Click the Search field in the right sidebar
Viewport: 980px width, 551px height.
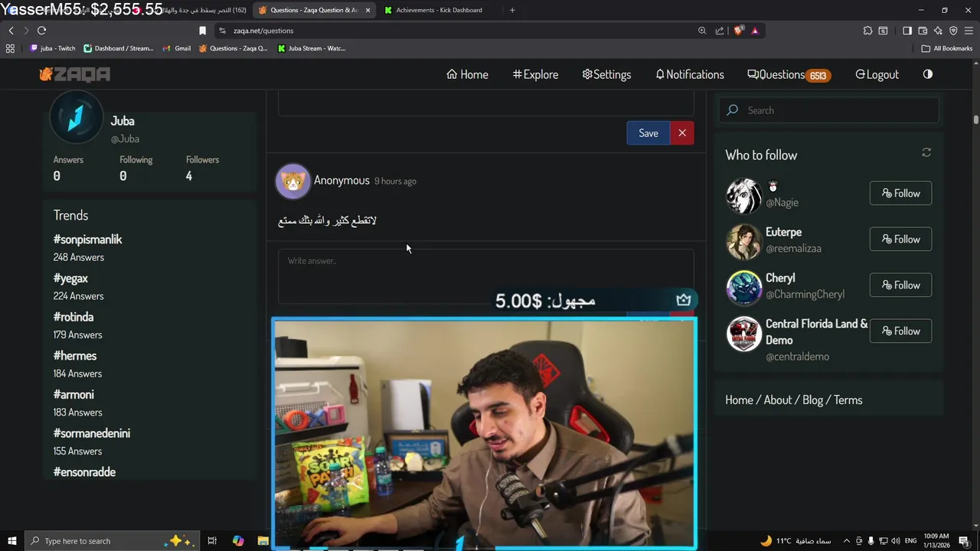[828, 110]
